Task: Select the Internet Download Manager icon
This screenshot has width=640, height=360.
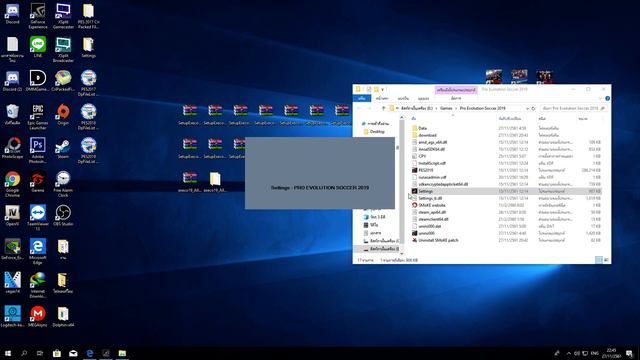Action: coord(38,285)
